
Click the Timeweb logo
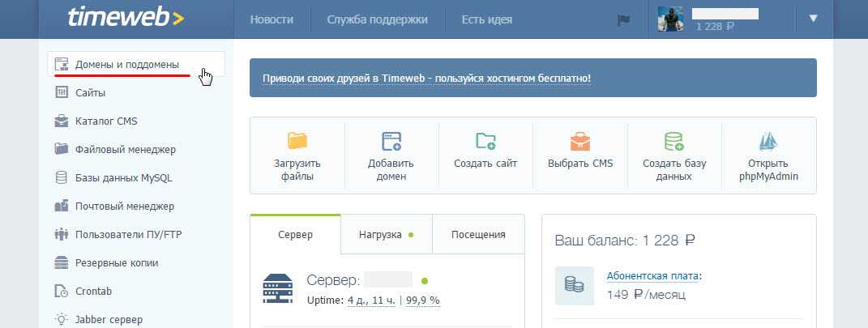(126, 19)
